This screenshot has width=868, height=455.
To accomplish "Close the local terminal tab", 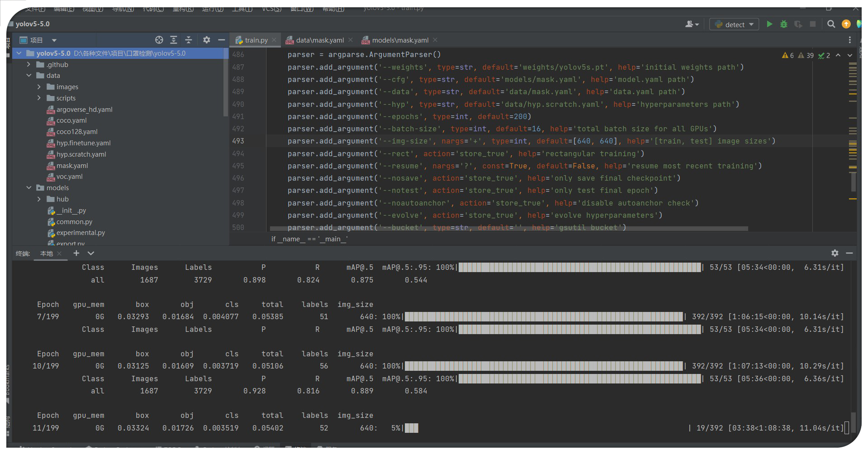I will (x=59, y=254).
